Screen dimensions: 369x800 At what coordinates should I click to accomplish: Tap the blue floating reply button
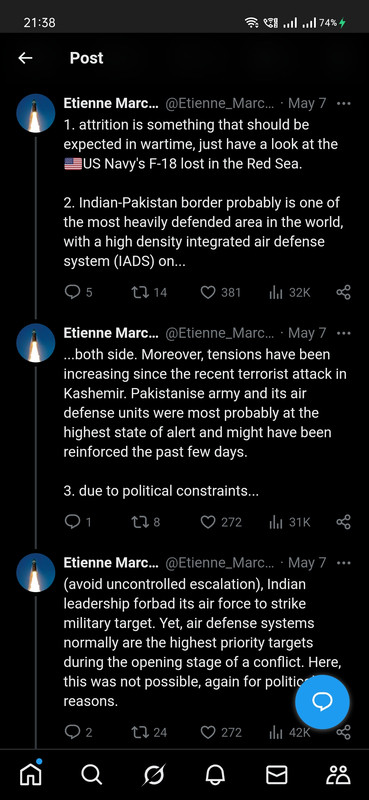pos(322,702)
